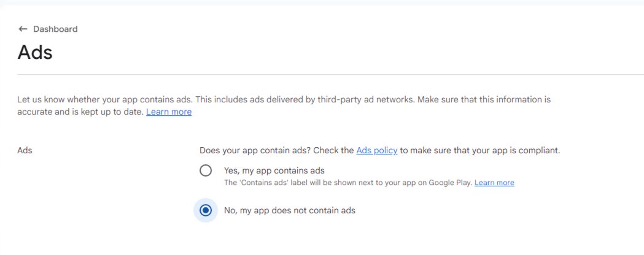Select the "No, my app does not contain ads" radio

pos(206,210)
